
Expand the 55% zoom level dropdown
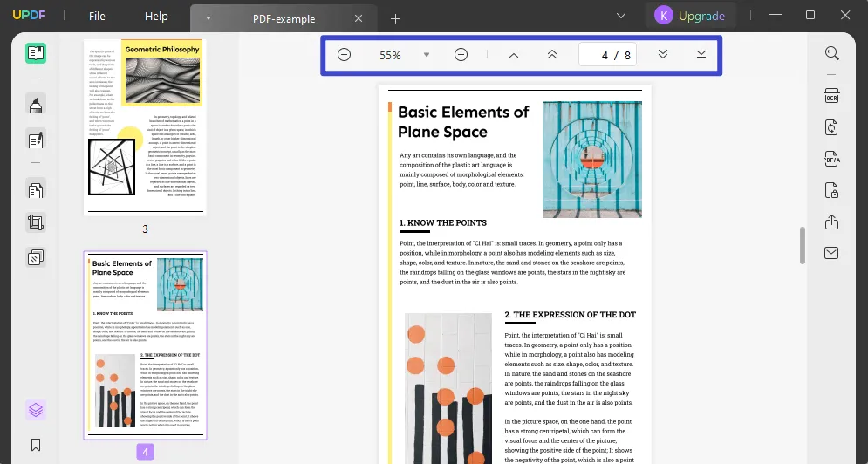pyautogui.click(x=427, y=55)
